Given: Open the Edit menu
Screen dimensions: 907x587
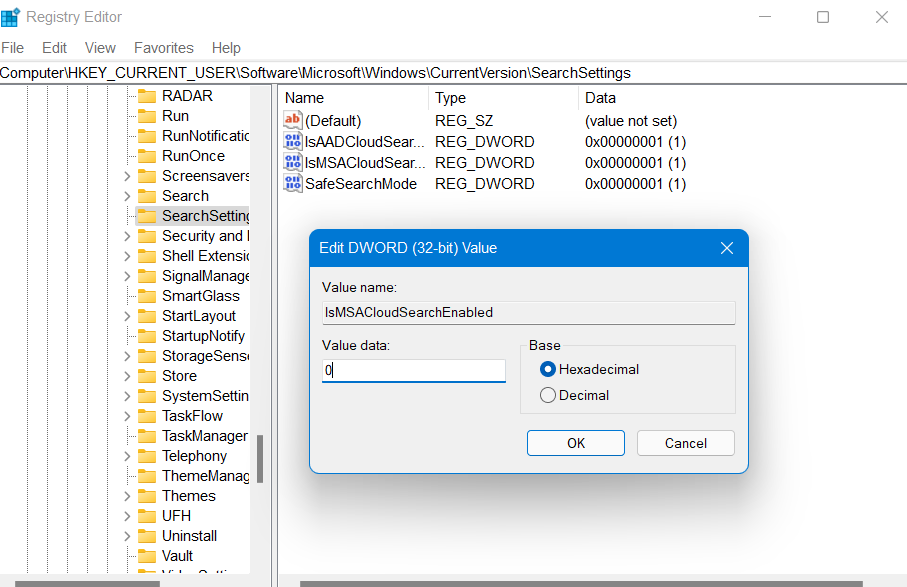Looking at the screenshot, I should pyautogui.click(x=54, y=48).
